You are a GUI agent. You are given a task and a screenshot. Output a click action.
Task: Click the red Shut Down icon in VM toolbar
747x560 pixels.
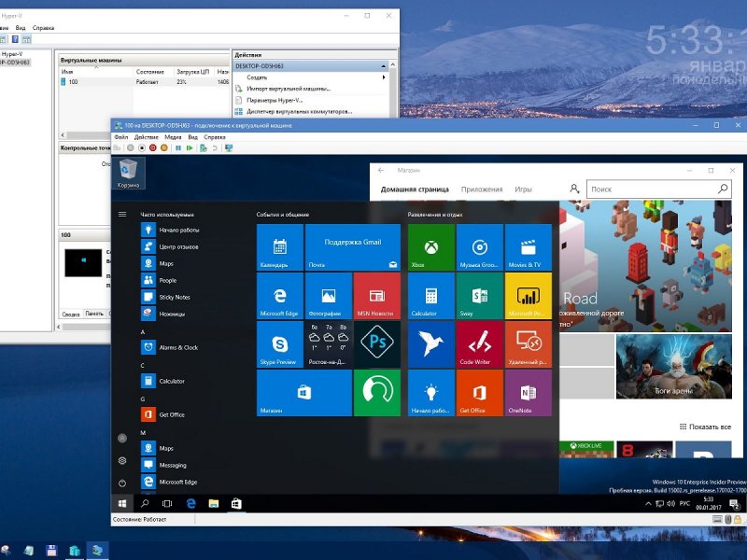(153, 148)
